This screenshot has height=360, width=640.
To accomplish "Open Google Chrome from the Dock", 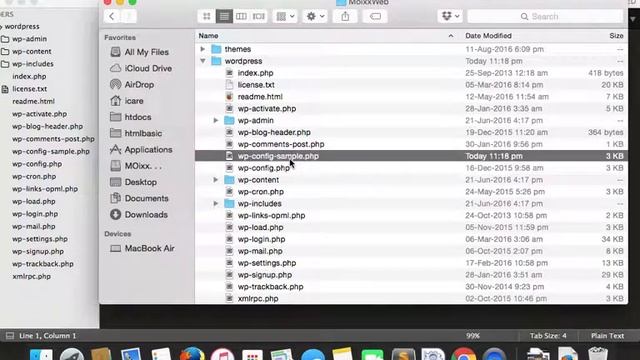I will pos(463,354).
